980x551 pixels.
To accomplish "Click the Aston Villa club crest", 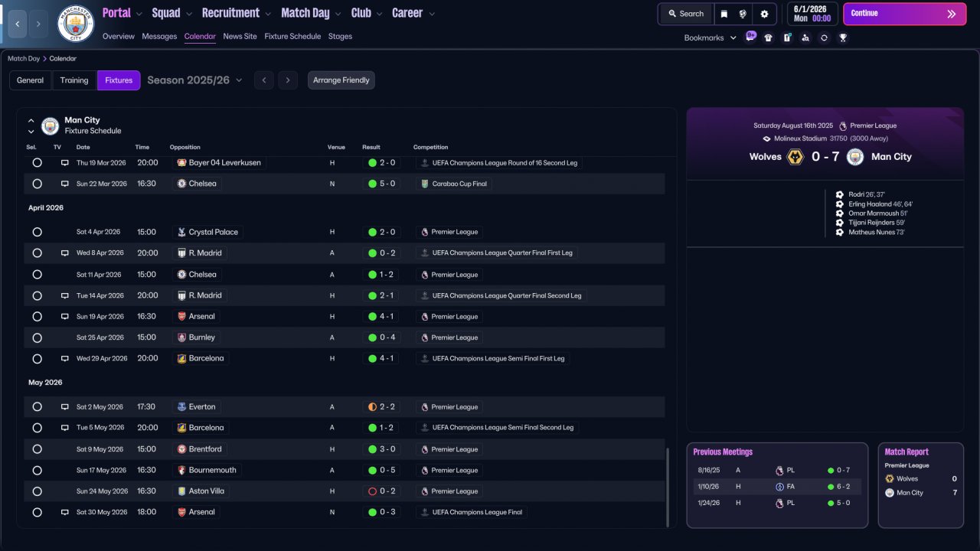I will pyautogui.click(x=182, y=491).
